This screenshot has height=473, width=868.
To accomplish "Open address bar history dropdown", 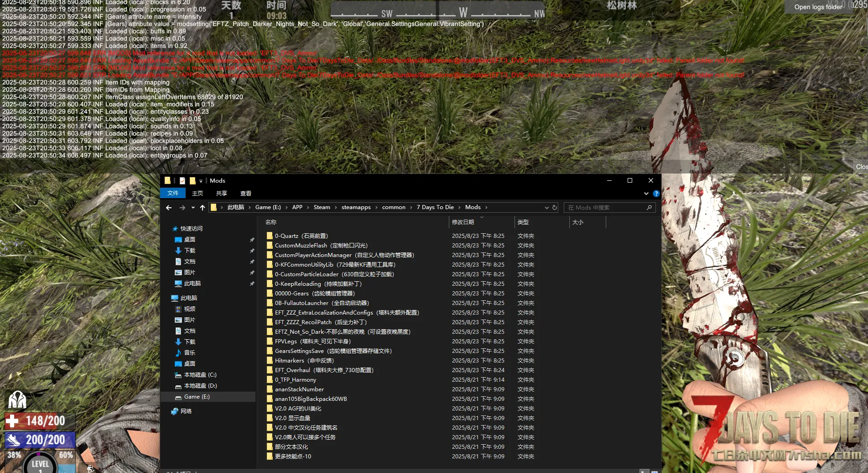I will (546, 208).
